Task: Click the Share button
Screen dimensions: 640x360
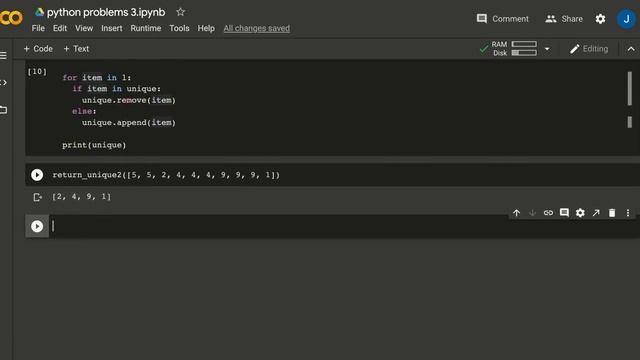Action: [x=564, y=19]
